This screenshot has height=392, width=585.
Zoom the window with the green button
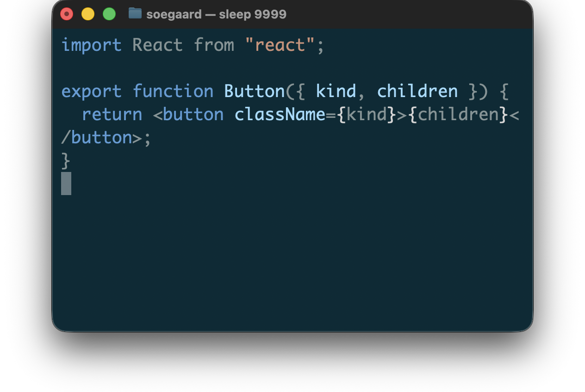pos(109,14)
